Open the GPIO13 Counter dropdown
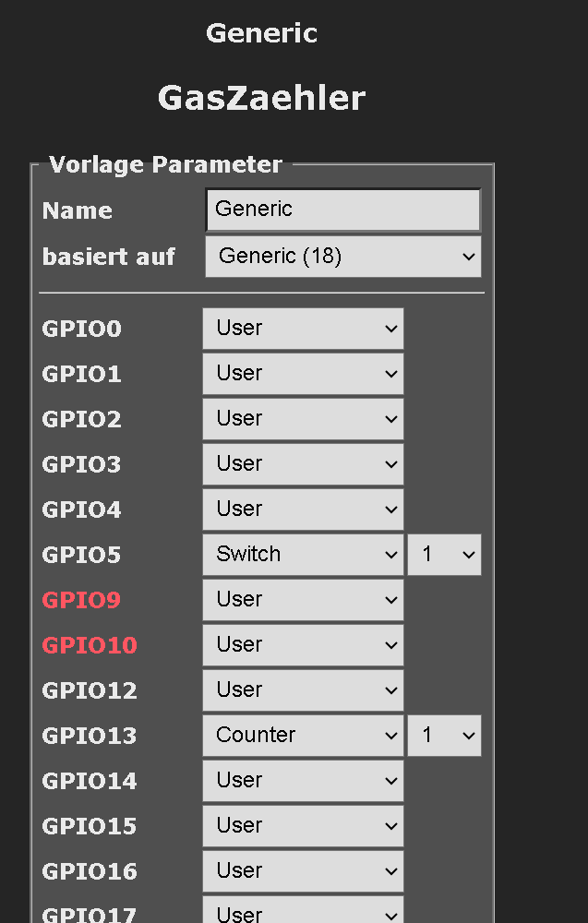The height and width of the screenshot is (923, 588). click(x=303, y=736)
